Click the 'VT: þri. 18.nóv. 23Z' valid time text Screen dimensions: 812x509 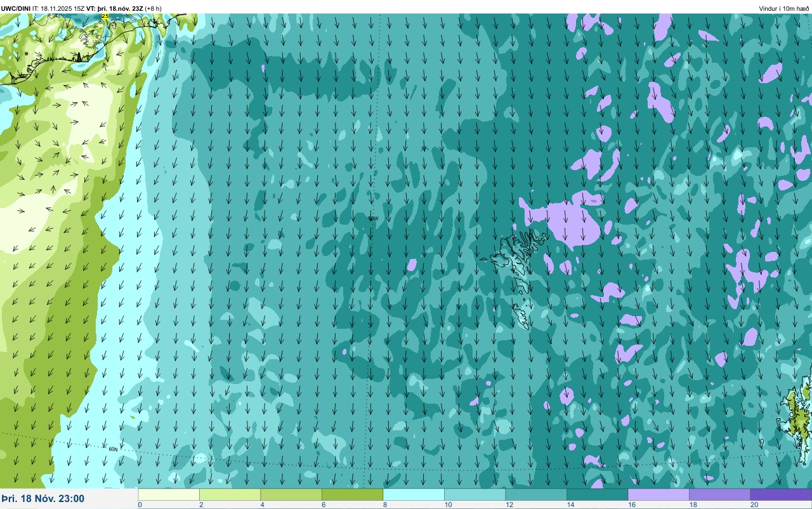[114, 8]
